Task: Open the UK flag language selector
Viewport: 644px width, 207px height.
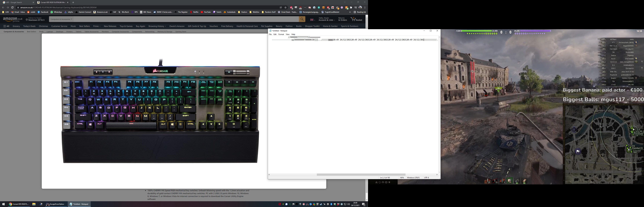Action: (x=313, y=20)
